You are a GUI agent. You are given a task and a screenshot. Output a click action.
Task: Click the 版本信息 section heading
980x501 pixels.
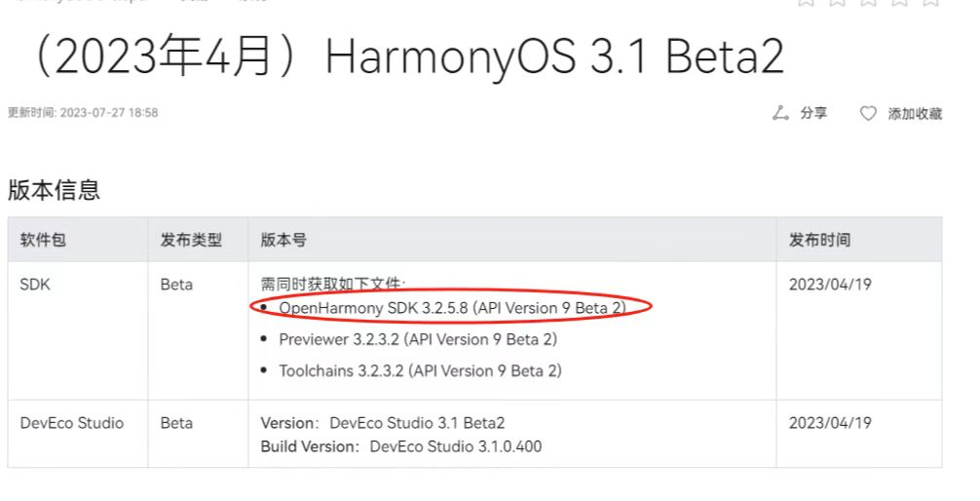point(55,190)
